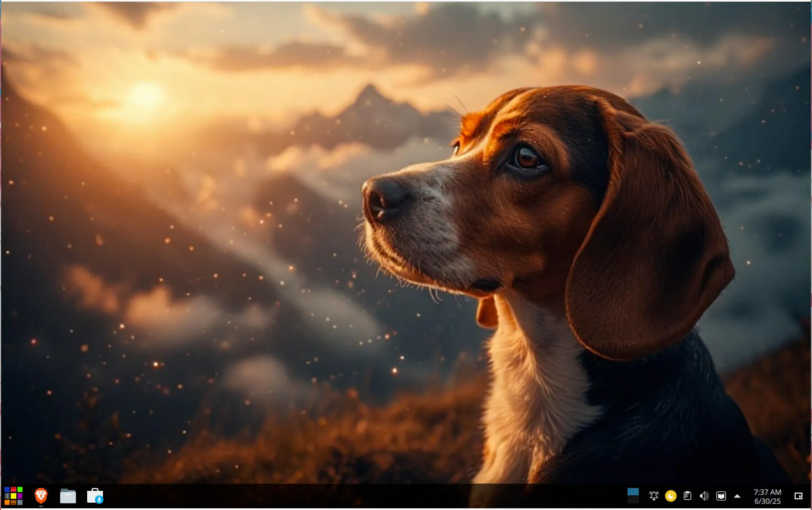This screenshot has height=510, width=812.
Task: Open the colorful grid application launcher
Action: pos(13,496)
